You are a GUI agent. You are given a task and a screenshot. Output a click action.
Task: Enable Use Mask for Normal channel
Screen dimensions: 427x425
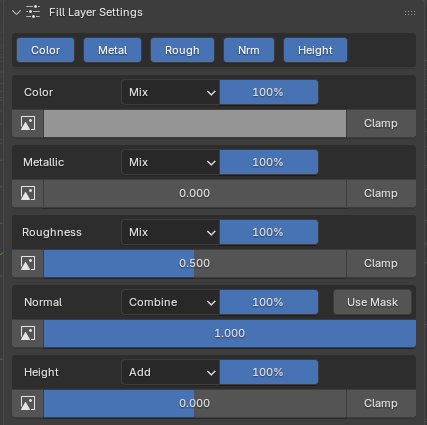[372, 302]
